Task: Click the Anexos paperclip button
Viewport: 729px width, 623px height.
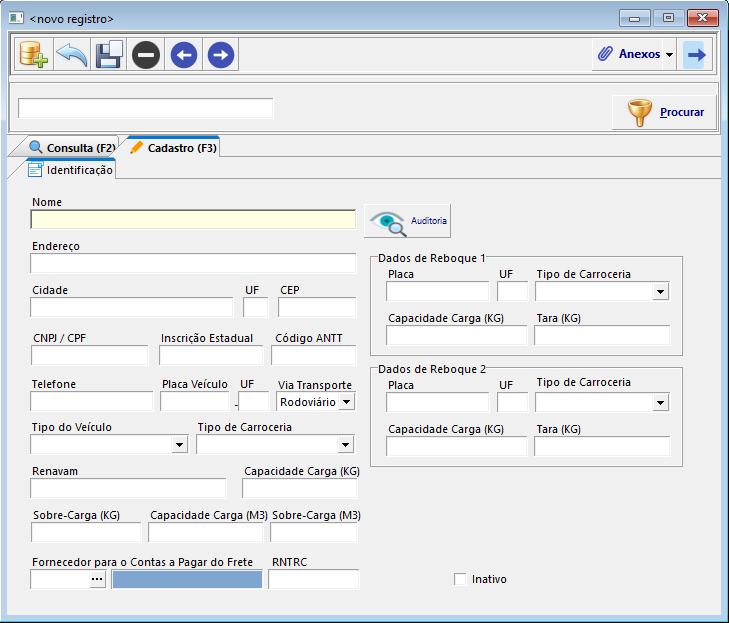Action: click(x=629, y=54)
